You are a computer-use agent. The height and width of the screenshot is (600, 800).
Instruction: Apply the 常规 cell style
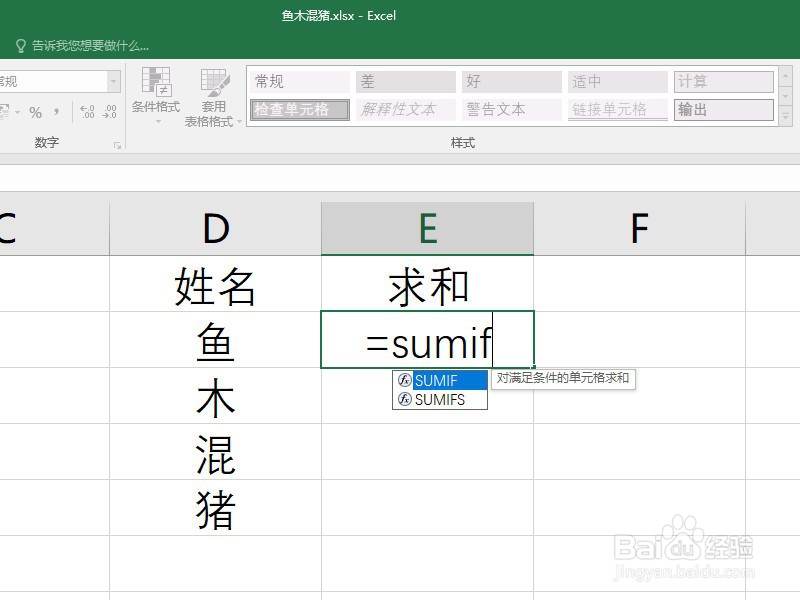pos(300,82)
